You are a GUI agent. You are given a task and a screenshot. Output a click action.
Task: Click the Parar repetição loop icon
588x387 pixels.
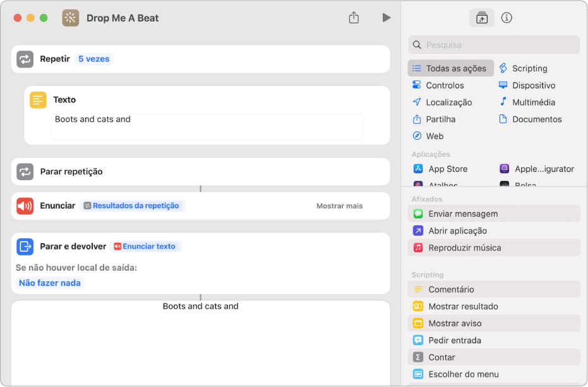click(25, 171)
